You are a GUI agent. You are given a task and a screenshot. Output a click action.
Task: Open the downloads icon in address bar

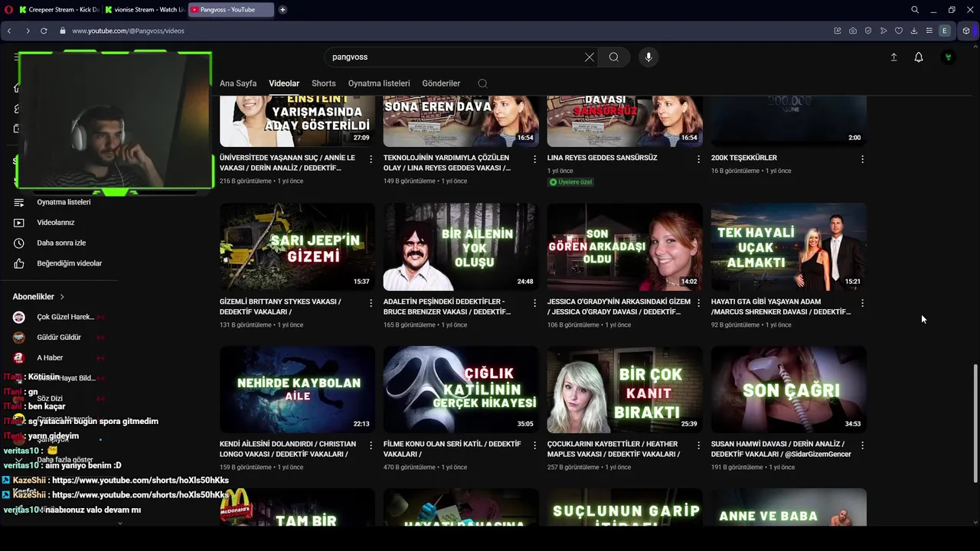[914, 31]
